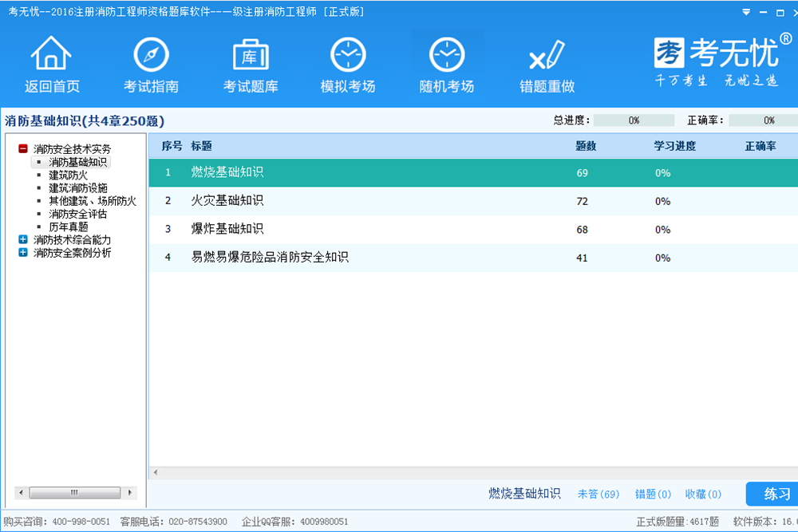This screenshot has height=532, width=798.
Task: Select 其他建筑、场所防火 in the tree
Action: (x=93, y=201)
